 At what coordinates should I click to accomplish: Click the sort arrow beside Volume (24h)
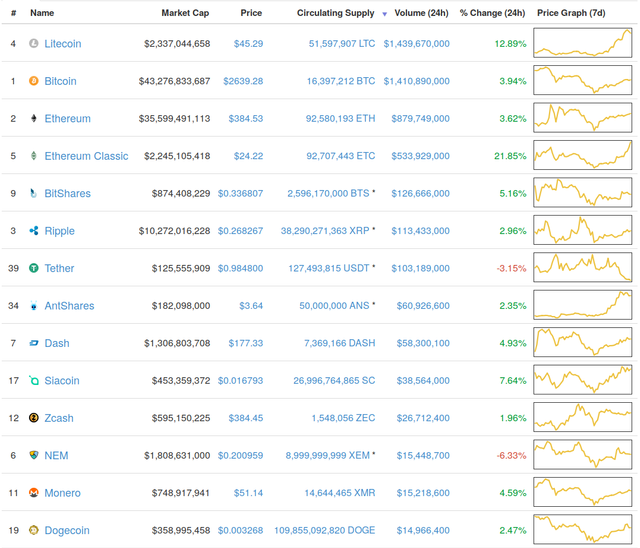[384, 14]
